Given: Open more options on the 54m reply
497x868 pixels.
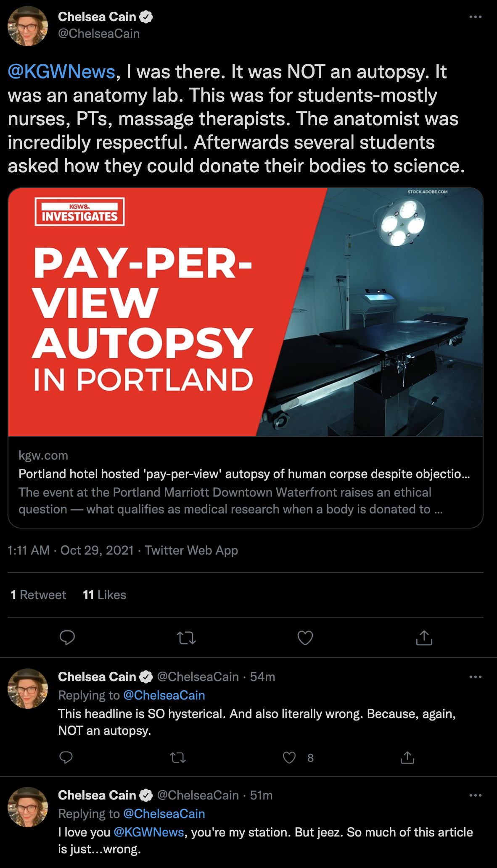Looking at the screenshot, I should pos(476,677).
